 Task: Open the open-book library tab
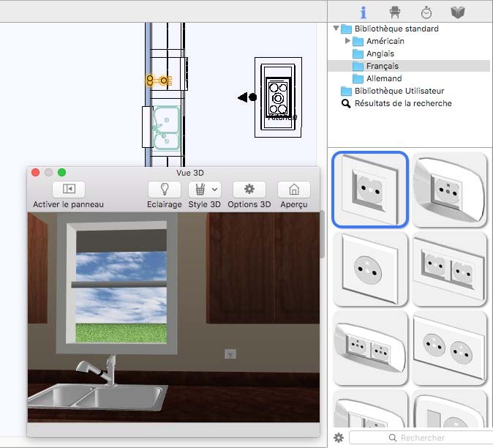pos(458,12)
